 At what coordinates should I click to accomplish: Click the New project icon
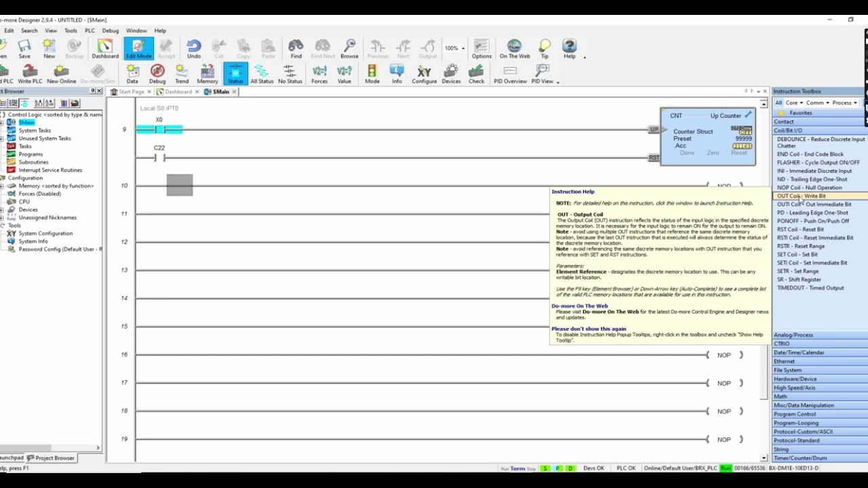(49, 49)
